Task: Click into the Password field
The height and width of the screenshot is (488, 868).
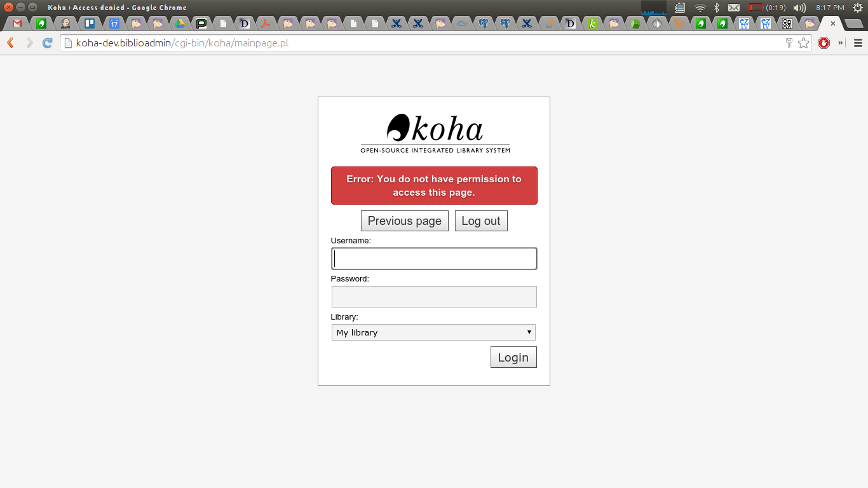Action: point(434,297)
